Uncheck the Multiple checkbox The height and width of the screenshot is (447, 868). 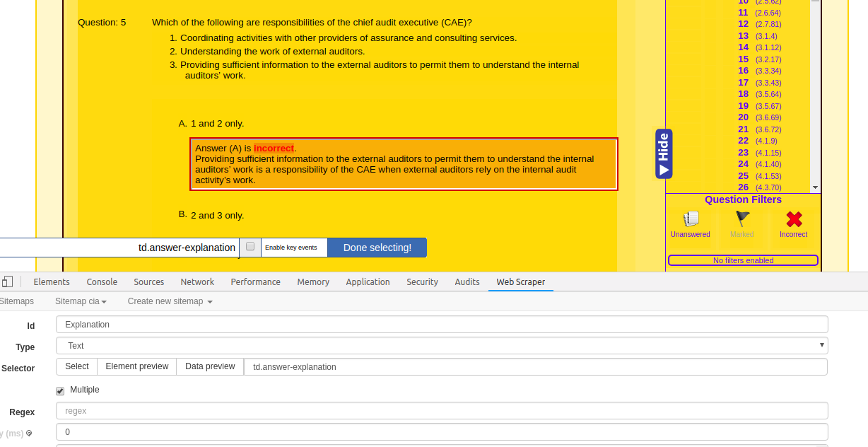60,390
